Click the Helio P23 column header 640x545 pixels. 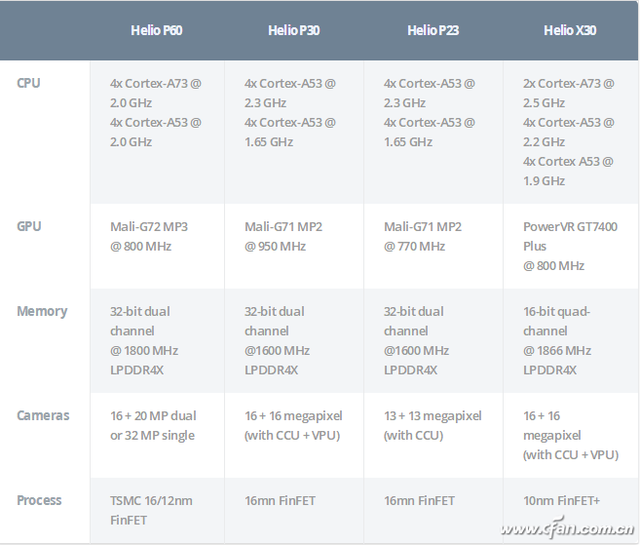pos(433,31)
